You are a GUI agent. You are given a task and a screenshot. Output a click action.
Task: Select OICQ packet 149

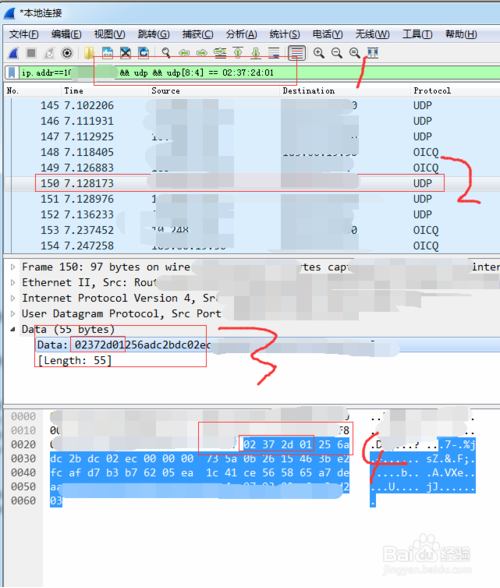pyautogui.click(x=251, y=168)
